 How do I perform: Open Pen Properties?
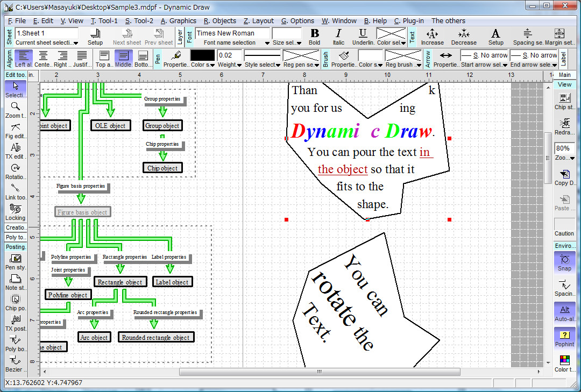click(x=176, y=59)
